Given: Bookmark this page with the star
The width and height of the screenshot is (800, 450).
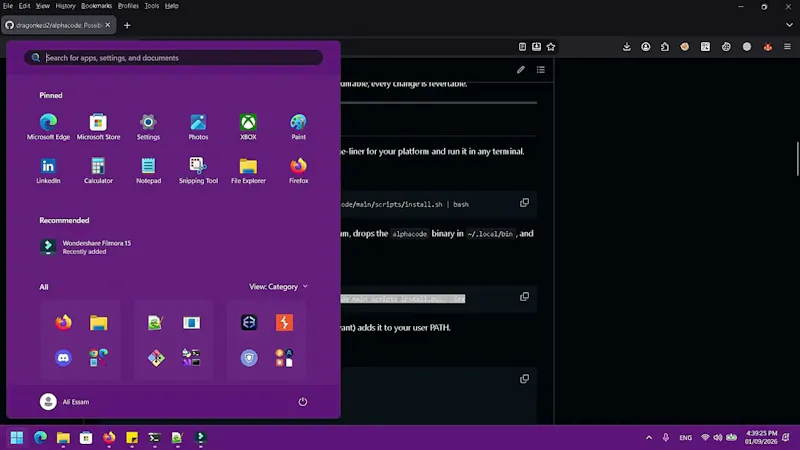Looking at the screenshot, I should (551, 47).
